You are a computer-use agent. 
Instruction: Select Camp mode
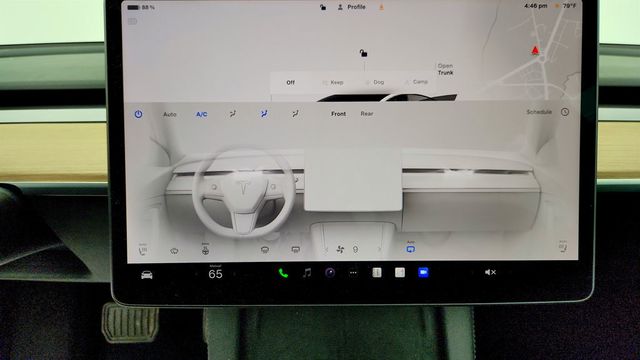pos(416,82)
